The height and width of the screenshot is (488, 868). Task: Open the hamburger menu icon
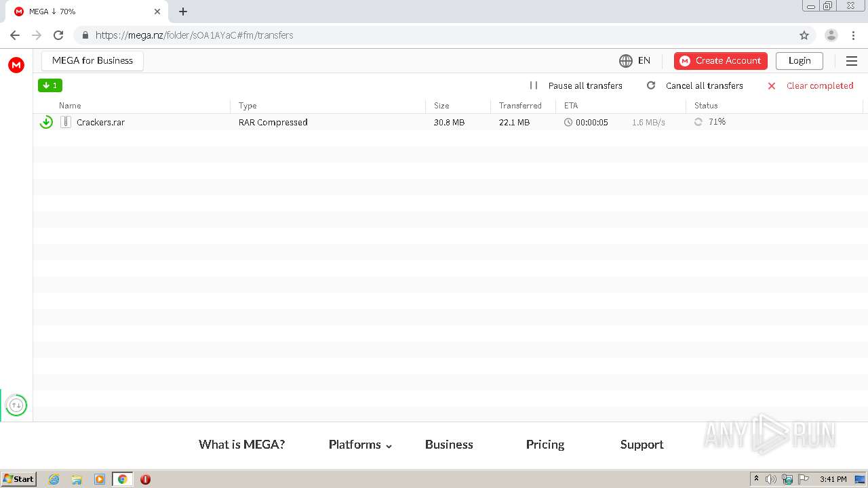coord(852,61)
